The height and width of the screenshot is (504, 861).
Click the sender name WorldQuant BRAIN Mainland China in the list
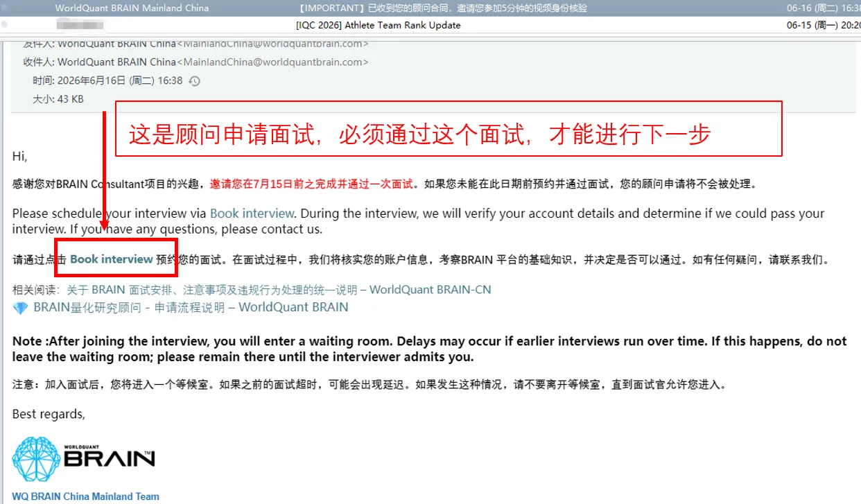(132, 8)
